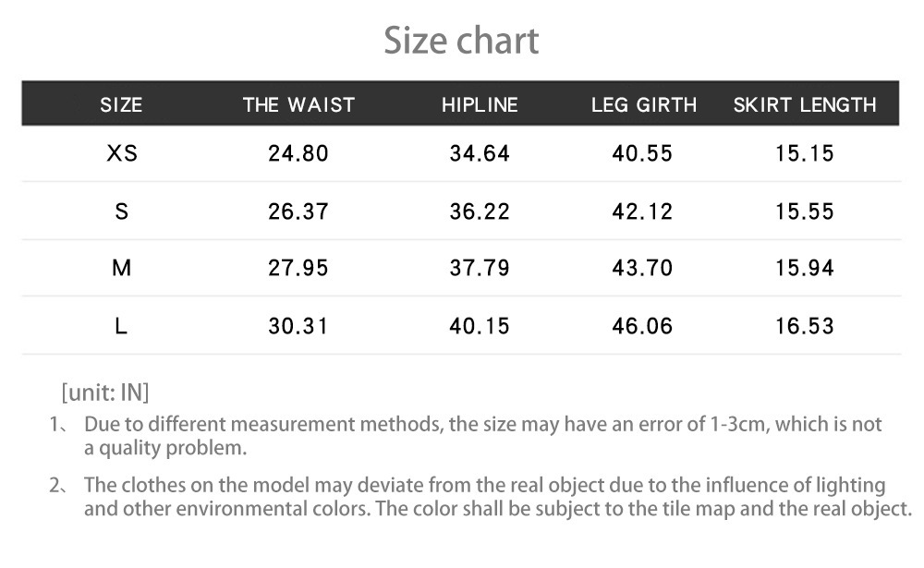Click waist value 30.31

(298, 326)
